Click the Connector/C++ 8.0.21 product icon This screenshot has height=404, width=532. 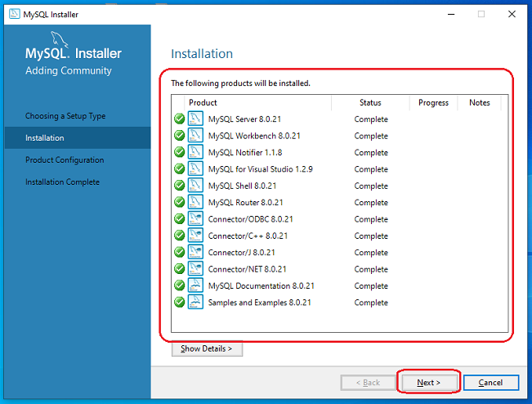(x=195, y=236)
